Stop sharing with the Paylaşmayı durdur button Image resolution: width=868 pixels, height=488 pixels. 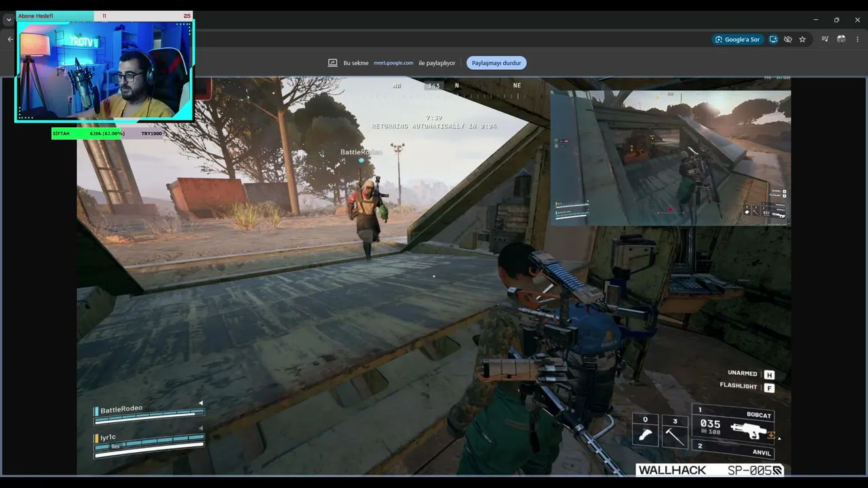[496, 63]
